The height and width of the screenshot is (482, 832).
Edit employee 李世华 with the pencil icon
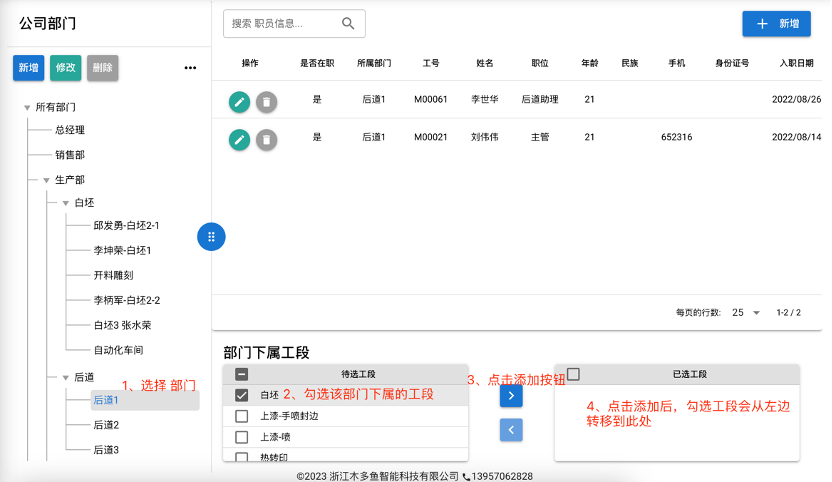pyautogui.click(x=239, y=101)
